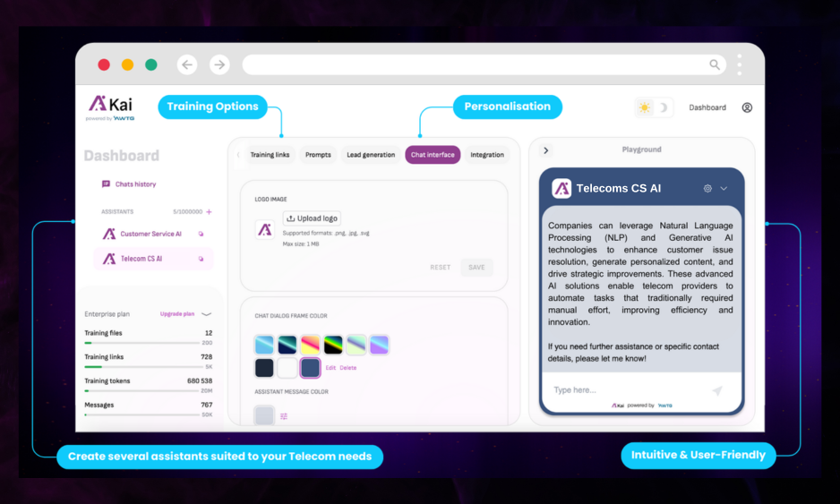This screenshot has height=504, width=840.
Task: Click the browser forward arrow
Action: 219,64
